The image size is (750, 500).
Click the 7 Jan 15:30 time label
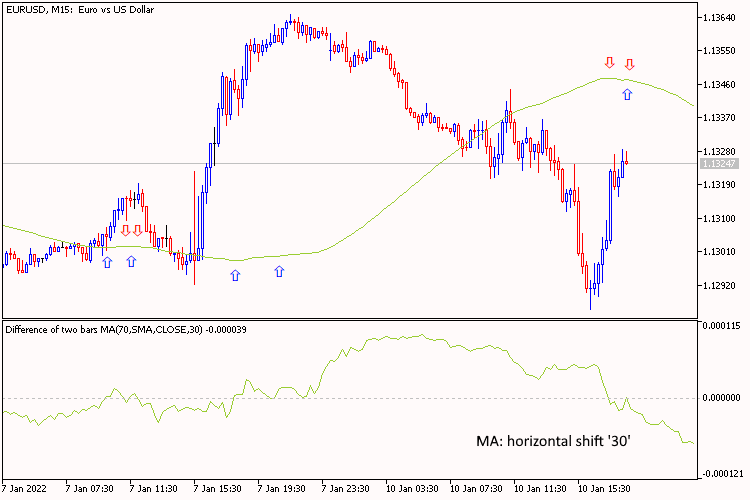218,489
